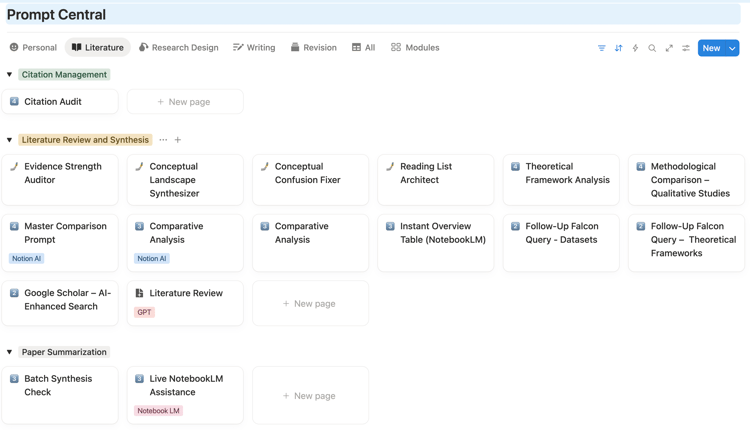The image size is (750, 430).
Task: Open the three-dots menu for Literature Review group
Action: point(163,140)
